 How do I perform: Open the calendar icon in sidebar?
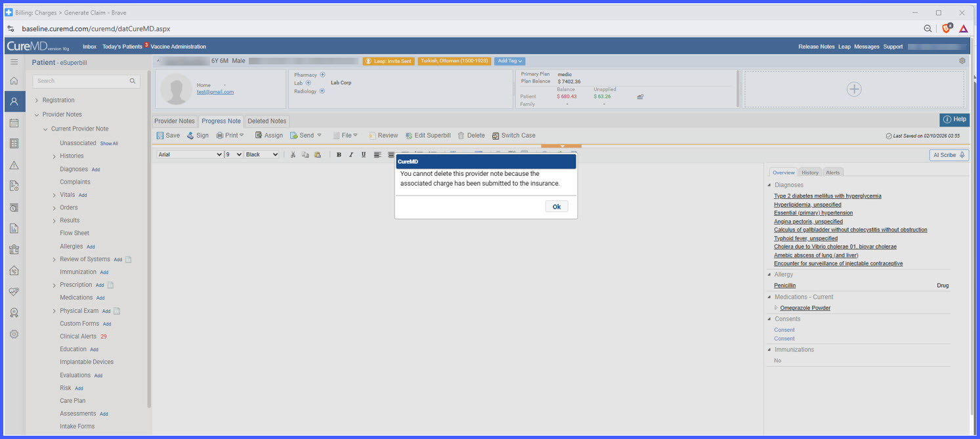(14, 123)
